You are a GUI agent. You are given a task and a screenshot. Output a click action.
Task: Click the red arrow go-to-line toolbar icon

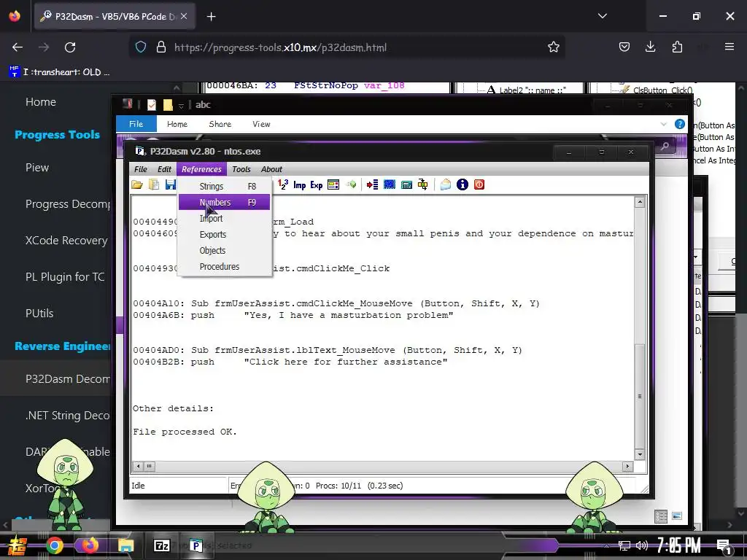[x=373, y=184]
